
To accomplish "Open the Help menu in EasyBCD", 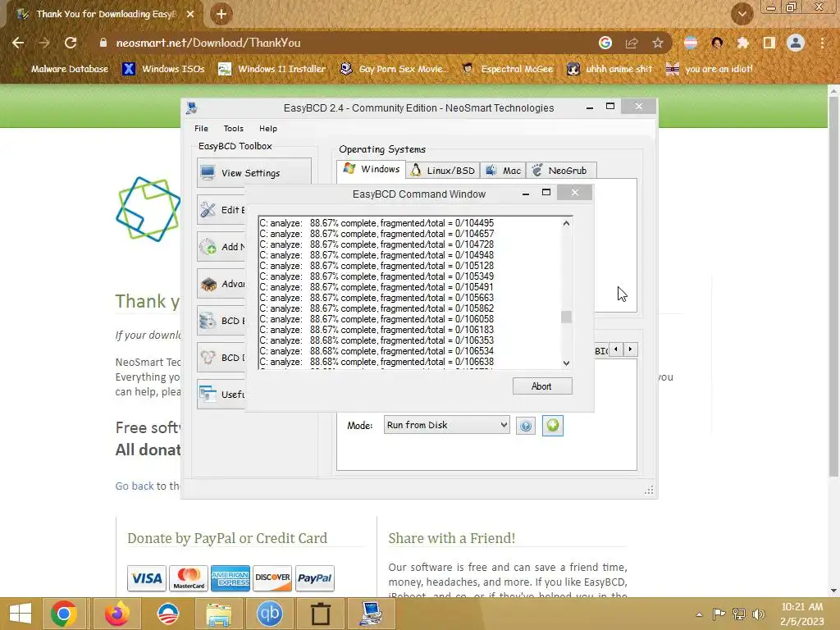I will click(268, 129).
